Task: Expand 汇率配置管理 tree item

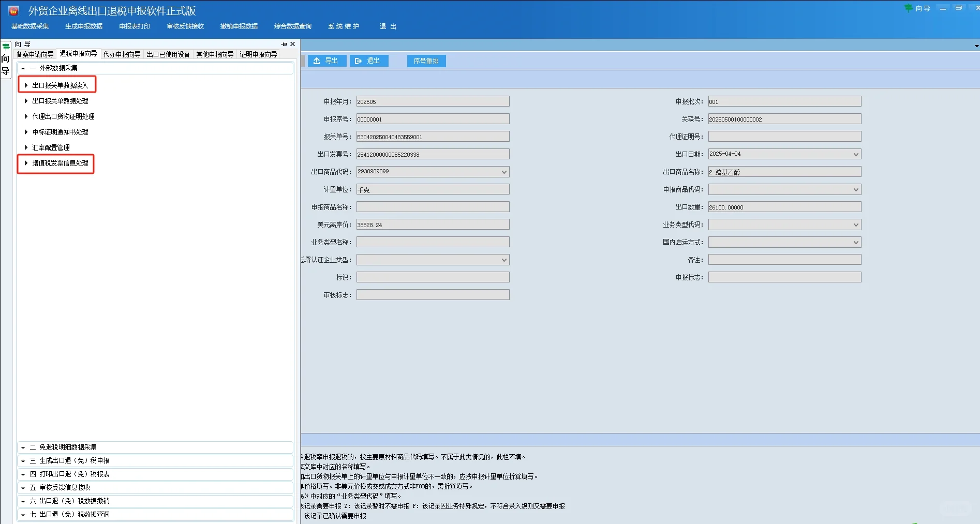Action: coord(26,147)
